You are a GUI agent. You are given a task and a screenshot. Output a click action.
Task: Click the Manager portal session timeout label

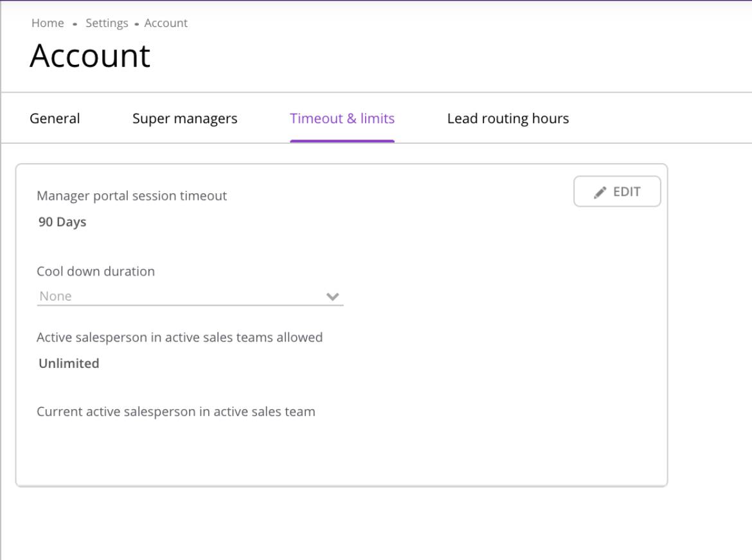click(132, 196)
